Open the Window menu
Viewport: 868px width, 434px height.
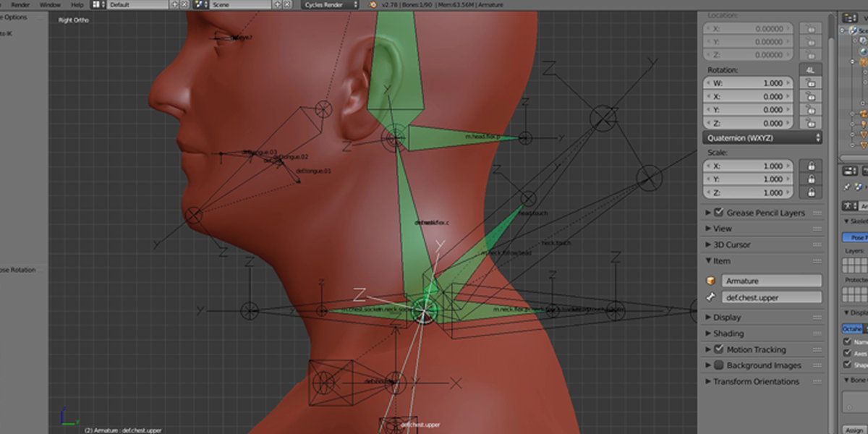[x=50, y=4]
